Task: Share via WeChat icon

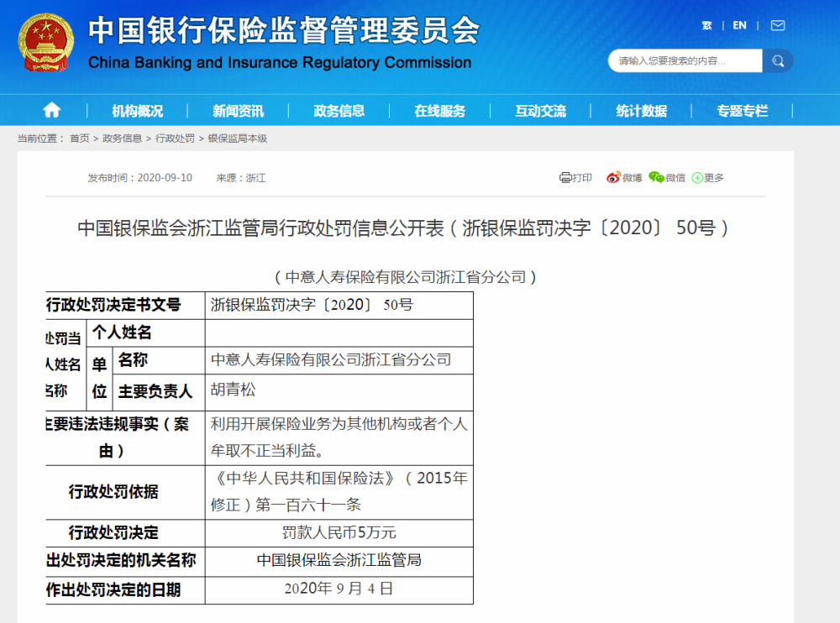Action: tap(656, 177)
